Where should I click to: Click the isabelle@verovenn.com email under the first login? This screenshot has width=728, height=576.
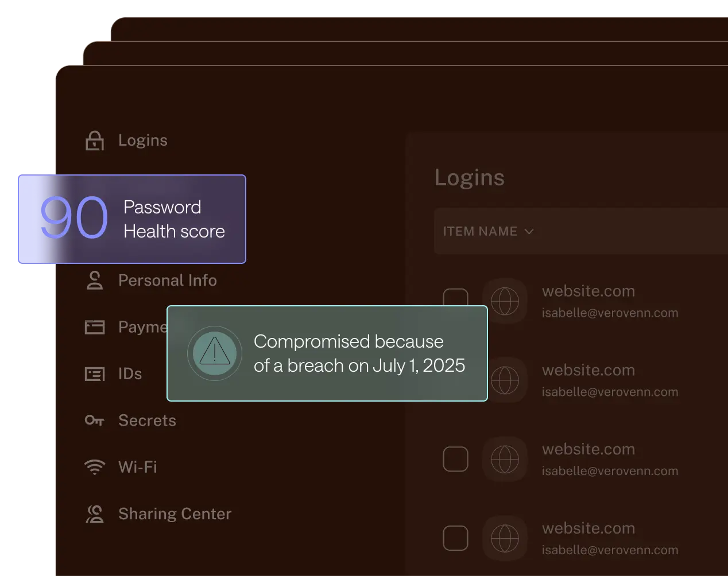click(610, 313)
